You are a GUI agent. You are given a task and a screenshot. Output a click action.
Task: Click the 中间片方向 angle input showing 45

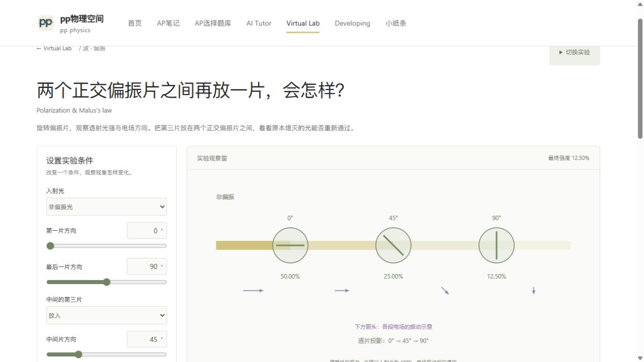point(147,340)
